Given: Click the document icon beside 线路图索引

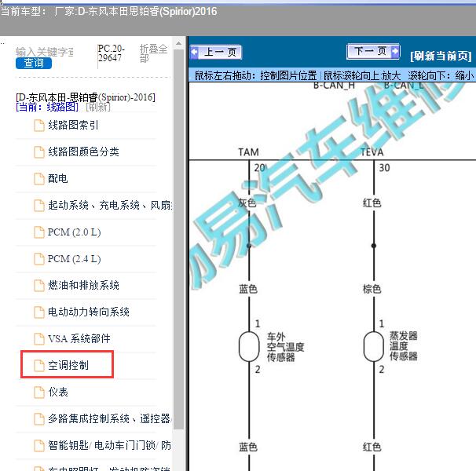Looking at the screenshot, I should coord(38,126).
